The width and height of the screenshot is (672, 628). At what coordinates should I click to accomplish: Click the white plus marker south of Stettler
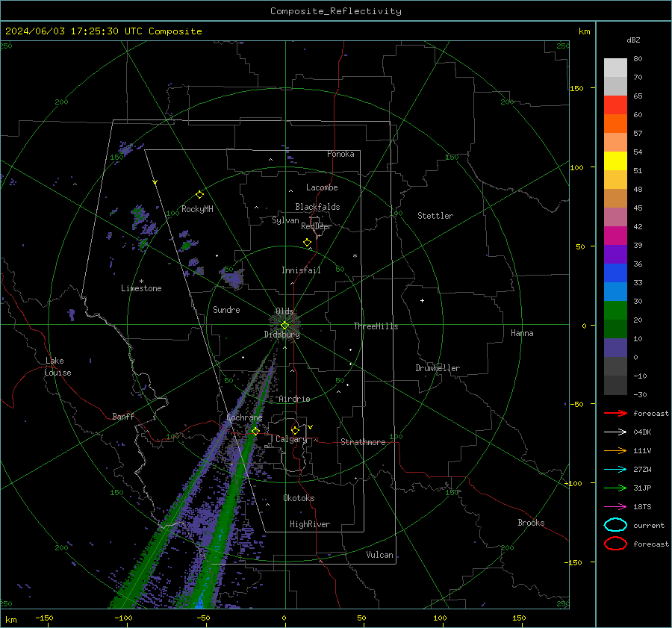(x=422, y=300)
